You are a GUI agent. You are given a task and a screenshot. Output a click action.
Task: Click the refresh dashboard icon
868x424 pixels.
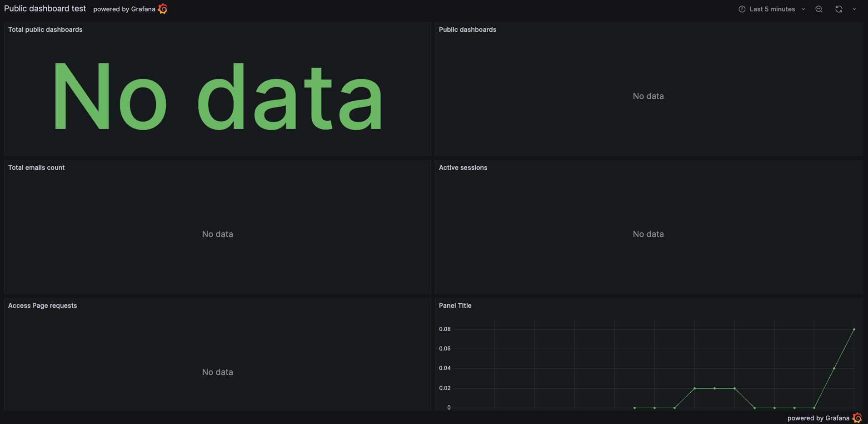pos(838,9)
